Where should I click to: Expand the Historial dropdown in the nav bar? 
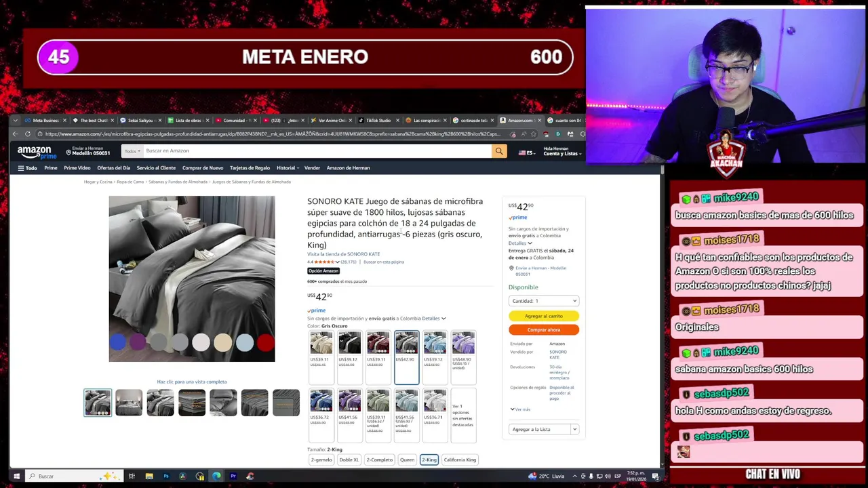point(287,168)
